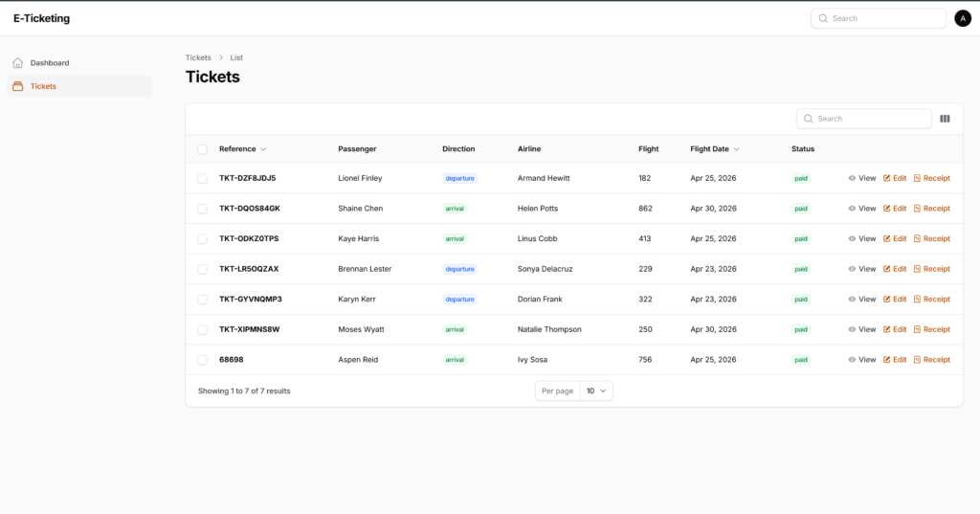Click the table search field

864,119
